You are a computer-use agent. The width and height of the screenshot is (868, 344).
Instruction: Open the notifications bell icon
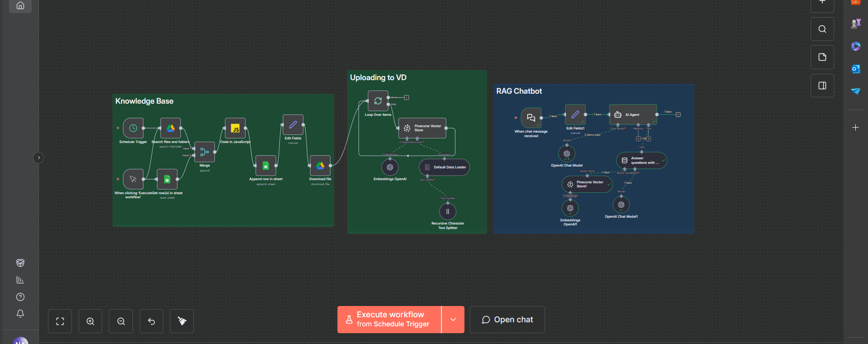tap(20, 314)
